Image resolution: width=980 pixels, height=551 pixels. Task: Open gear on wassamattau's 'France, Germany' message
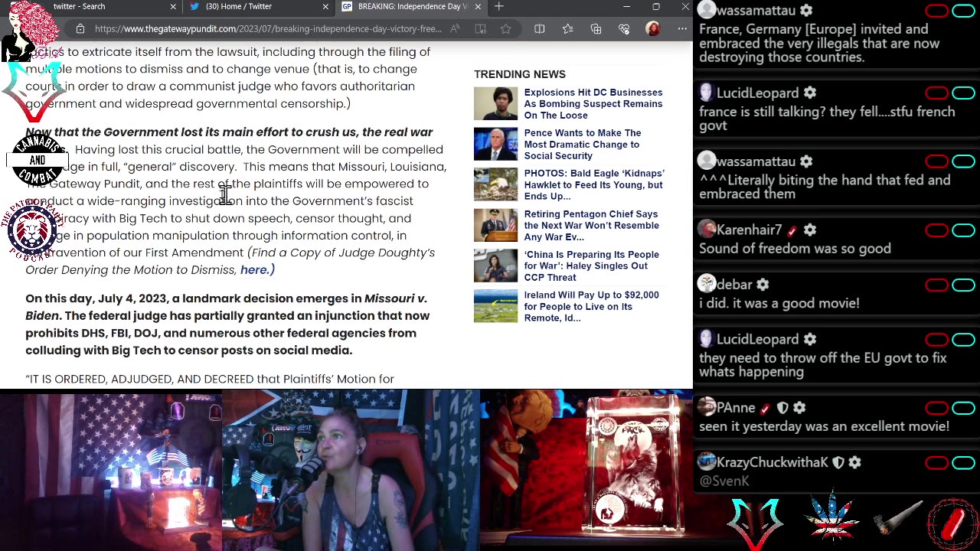[806, 11]
